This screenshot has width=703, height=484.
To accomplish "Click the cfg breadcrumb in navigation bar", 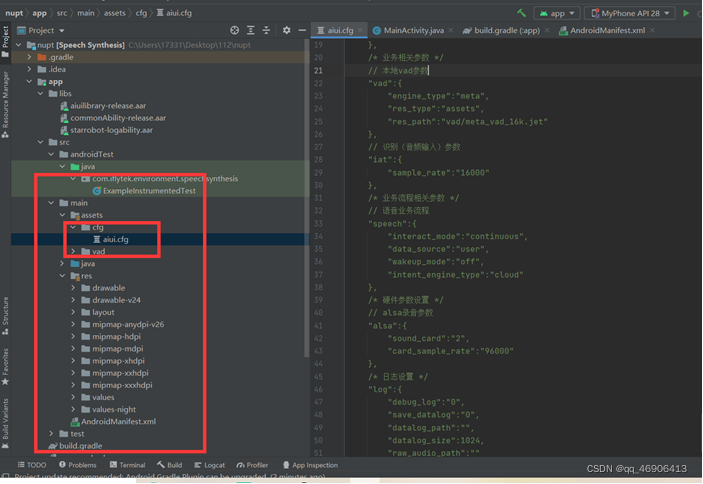I will click(141, 13).
